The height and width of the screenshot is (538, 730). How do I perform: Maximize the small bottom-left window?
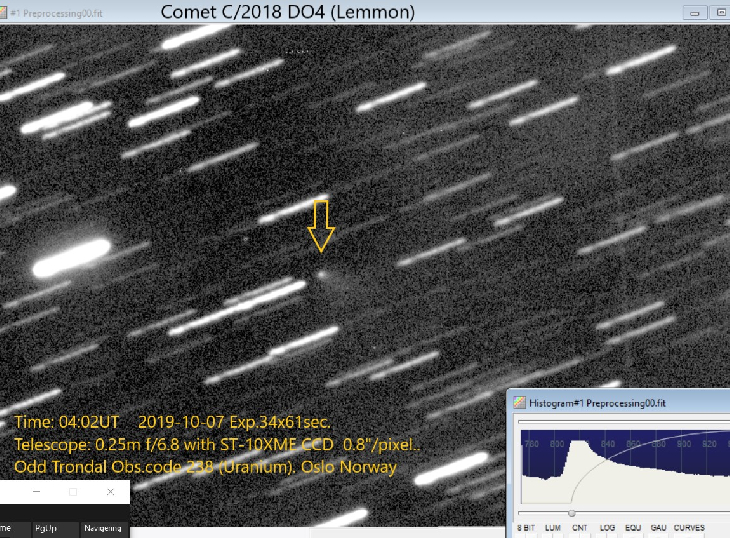point(73,493)
